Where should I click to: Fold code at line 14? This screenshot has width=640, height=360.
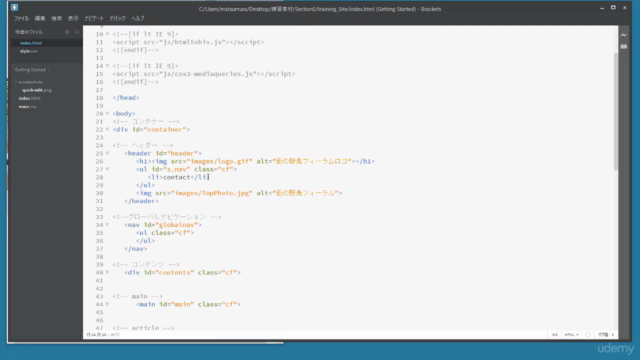click(x=107, y=66)
